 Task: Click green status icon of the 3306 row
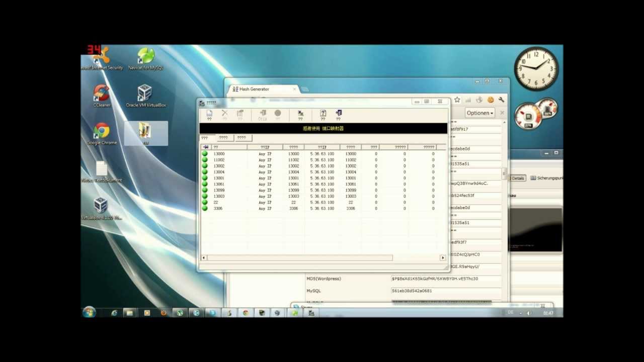tap(205, 208)
